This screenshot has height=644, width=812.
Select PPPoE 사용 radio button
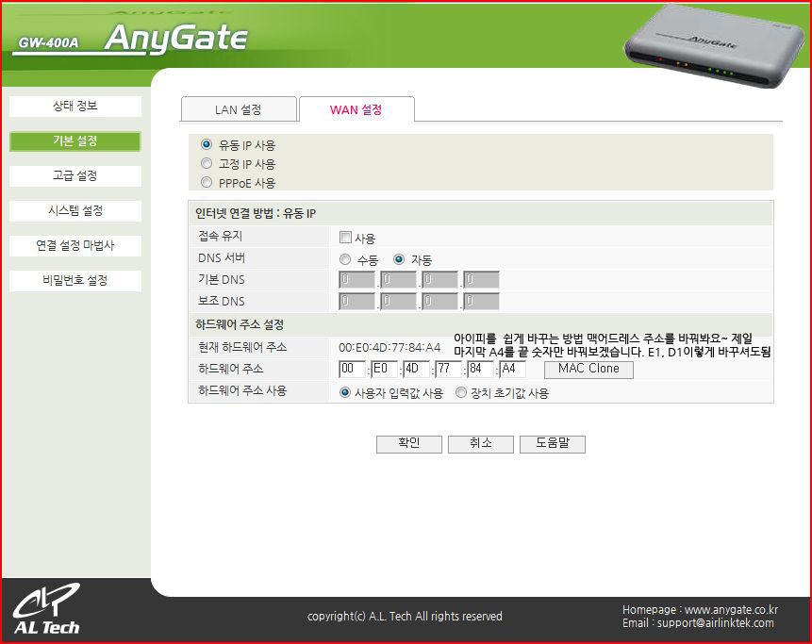click(207, 182)
